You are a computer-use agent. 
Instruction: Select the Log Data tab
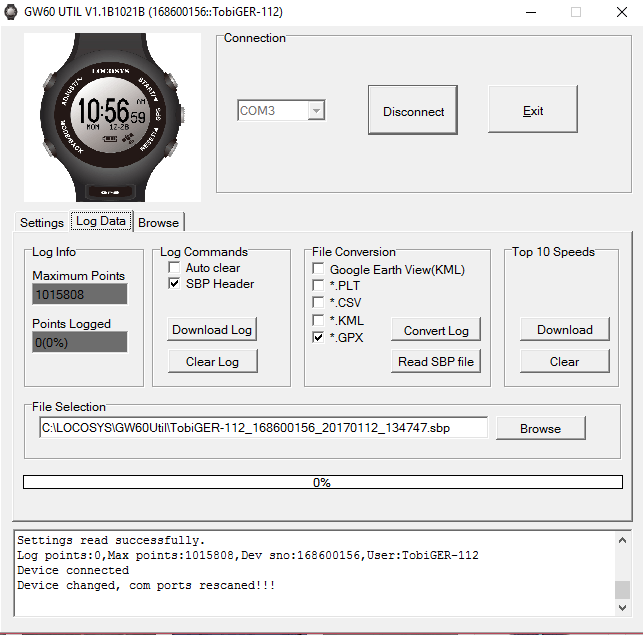click(101, 221)
